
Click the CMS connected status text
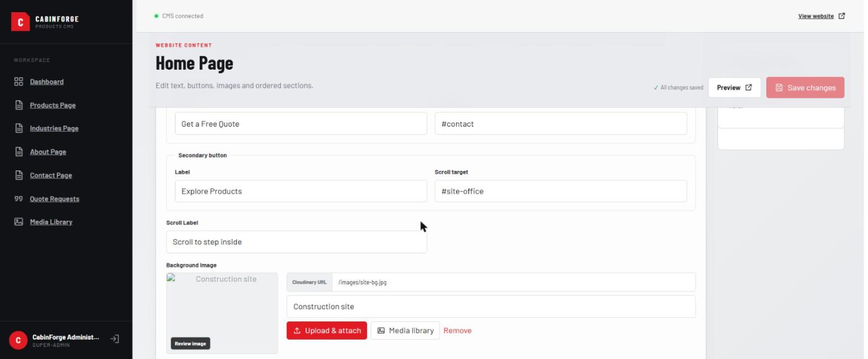tap(183, 16)
